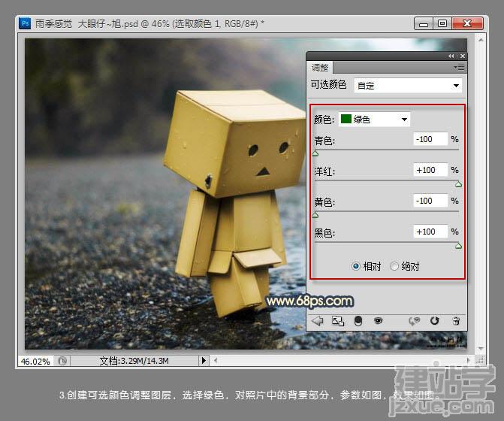Click the back arrow in Adjustments panel

317,321
